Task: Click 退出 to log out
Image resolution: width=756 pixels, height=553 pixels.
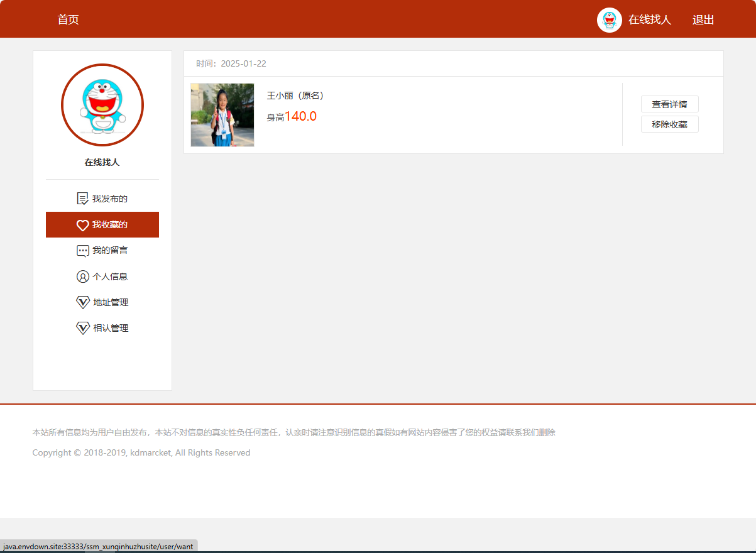Action: point(703,19)
